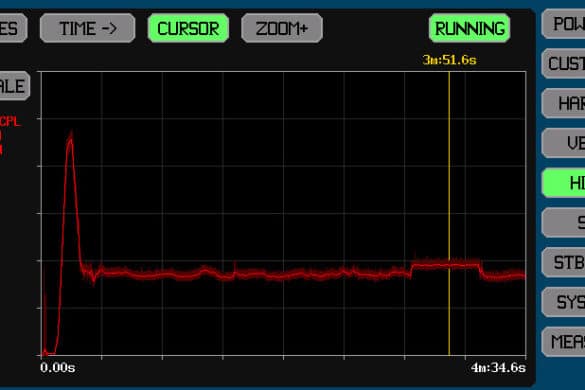The width and height of the screenshot is (585, 390).
Task: Click the ZOOM+ button
Action: (x=282, y=28)
